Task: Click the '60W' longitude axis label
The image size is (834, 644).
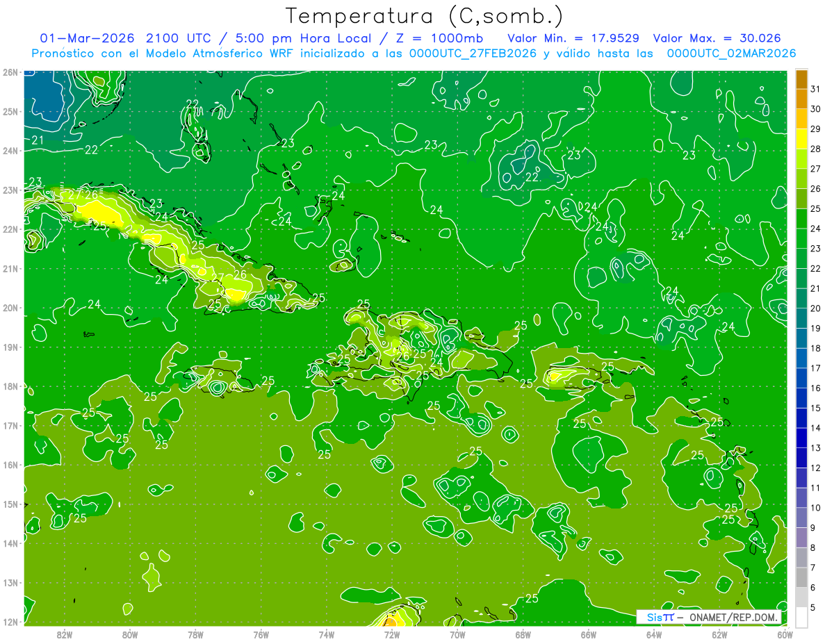Action: 785,634
